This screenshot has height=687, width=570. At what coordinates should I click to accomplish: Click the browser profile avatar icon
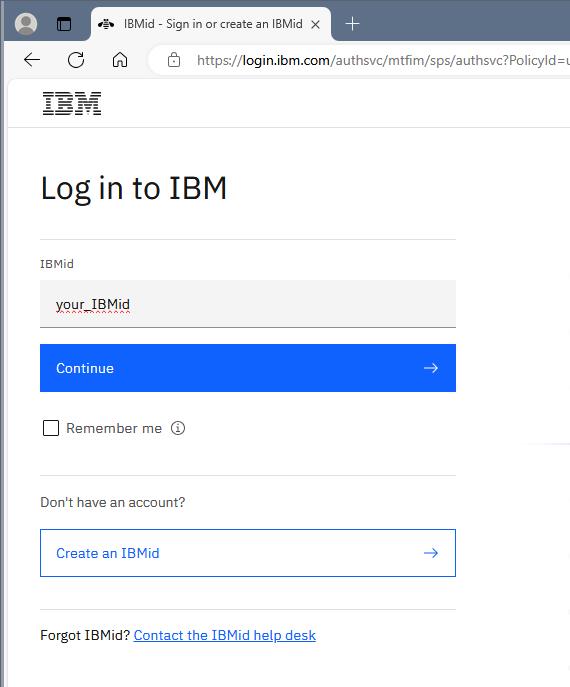point(26,24)
